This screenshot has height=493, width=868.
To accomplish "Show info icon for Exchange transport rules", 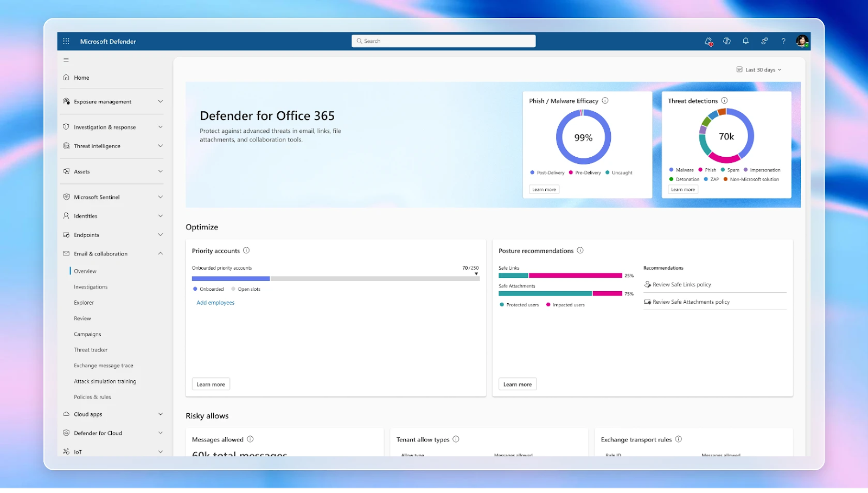I will [x=678, y=439].
